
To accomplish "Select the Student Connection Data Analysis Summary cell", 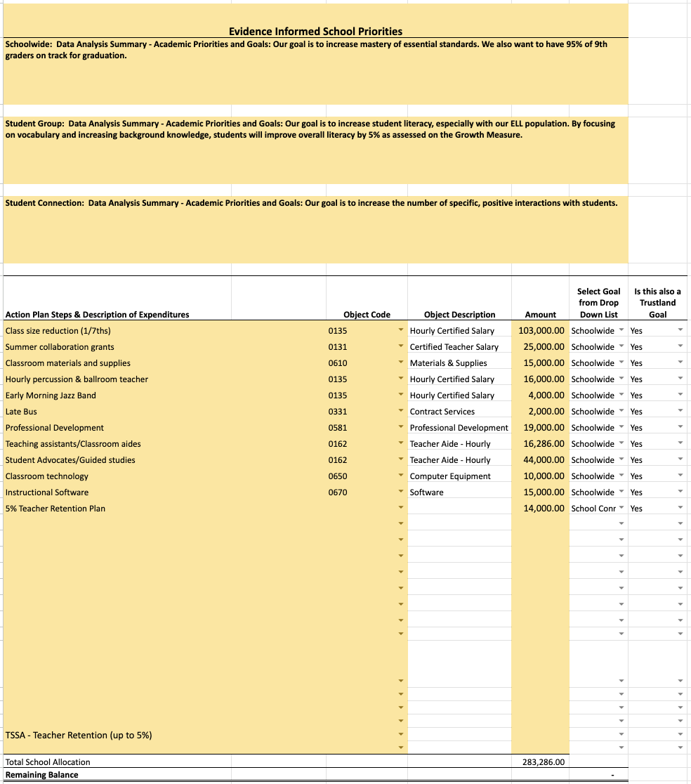I will 315,230.
